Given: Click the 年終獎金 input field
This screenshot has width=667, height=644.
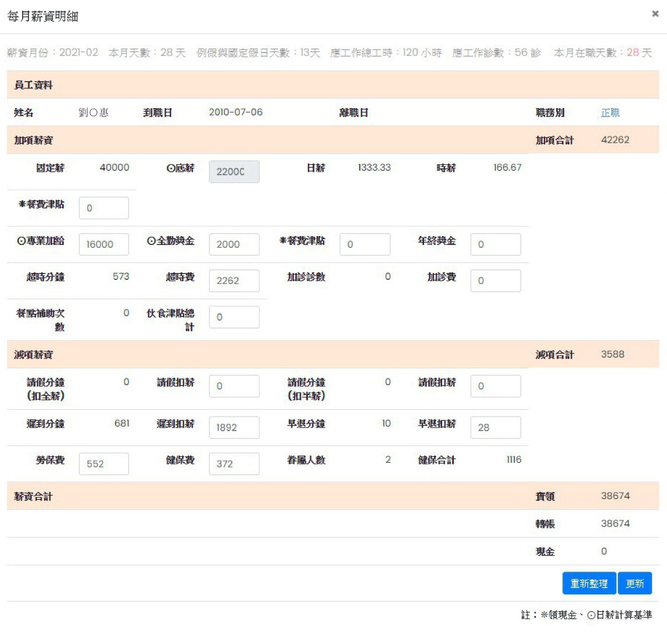Looking at the screenshot, I should coord(495,244).
